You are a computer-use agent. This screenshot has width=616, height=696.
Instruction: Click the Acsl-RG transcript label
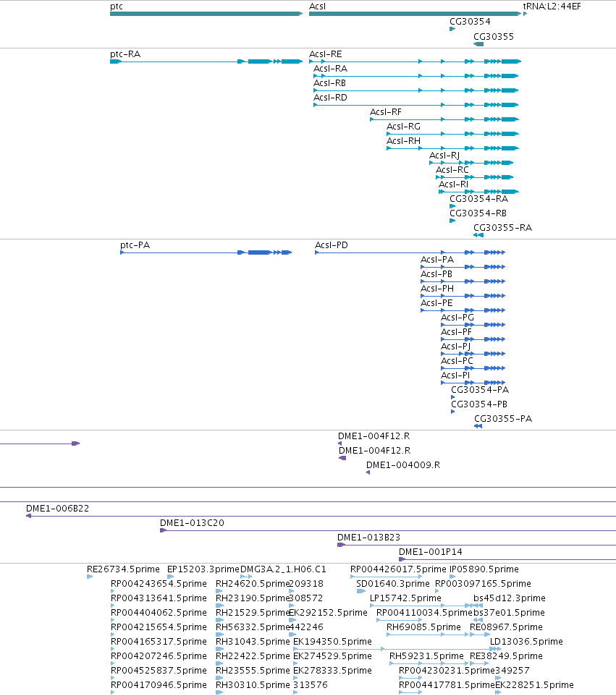[403, 127]
